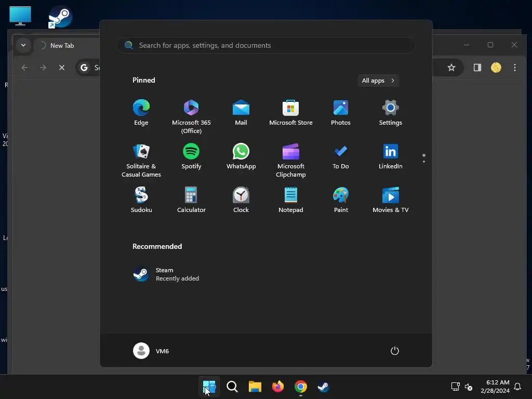Launch Notepad
The image size is (532, 399).
coord(291,200)
